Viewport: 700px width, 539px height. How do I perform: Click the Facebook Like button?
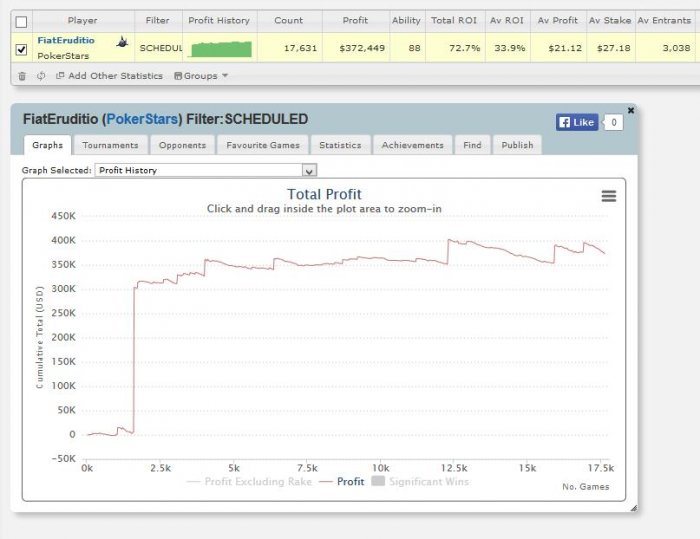click(x=577, y=122)
